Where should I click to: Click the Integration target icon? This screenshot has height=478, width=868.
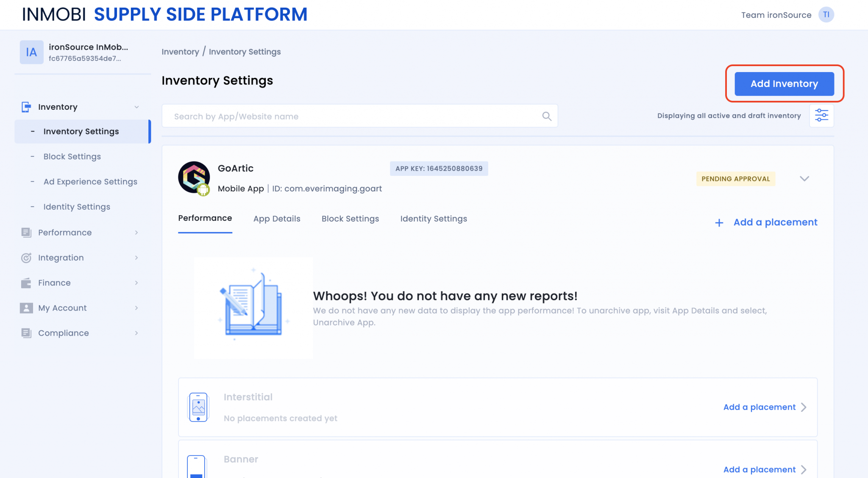26,258
